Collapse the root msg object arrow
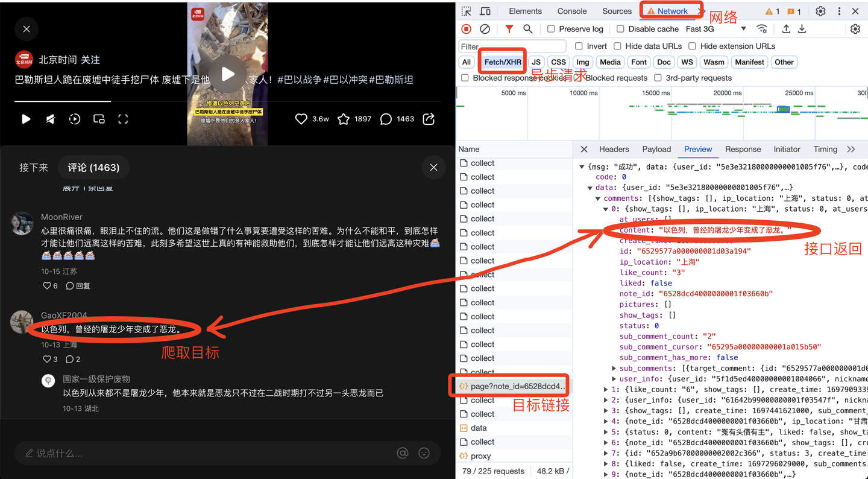This screenshot has width=868, height=479. click(582, 167)
